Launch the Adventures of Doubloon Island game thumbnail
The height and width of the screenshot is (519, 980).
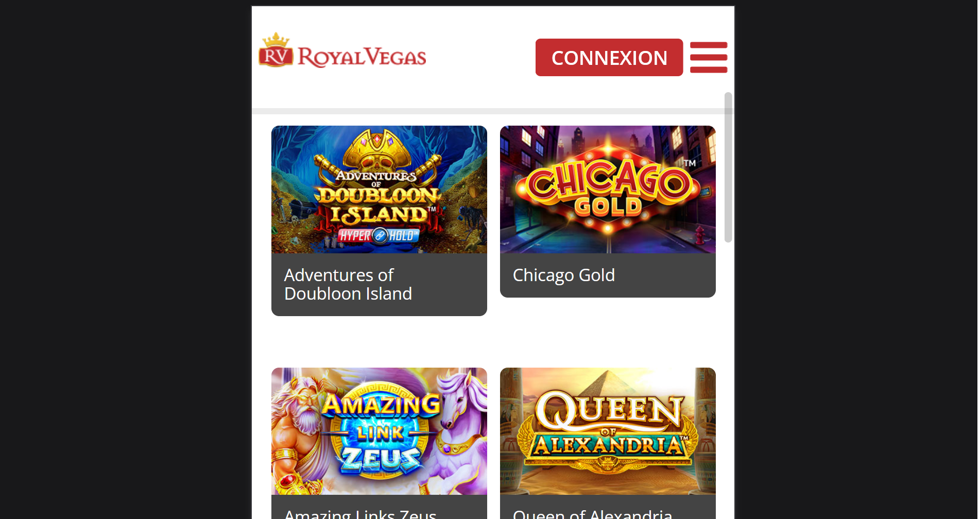(x=379, y=189)
